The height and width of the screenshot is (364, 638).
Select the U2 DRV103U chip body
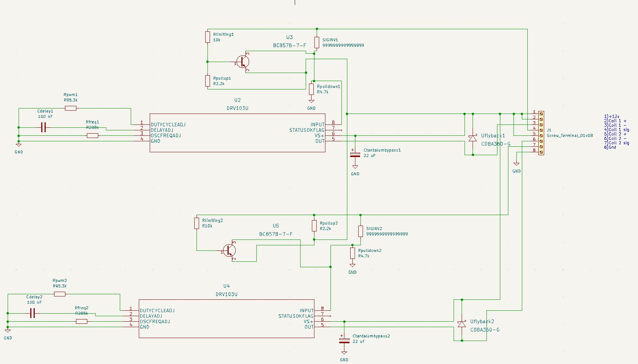[x=237, y=133]
